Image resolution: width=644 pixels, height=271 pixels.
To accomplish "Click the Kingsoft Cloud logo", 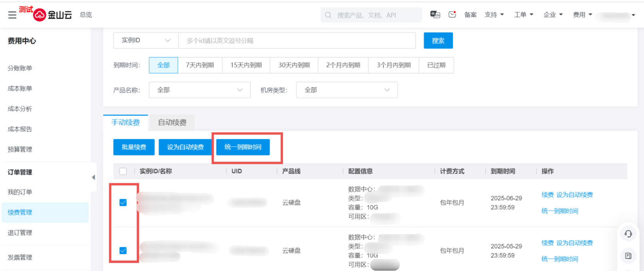I will (x=53, y=15).
